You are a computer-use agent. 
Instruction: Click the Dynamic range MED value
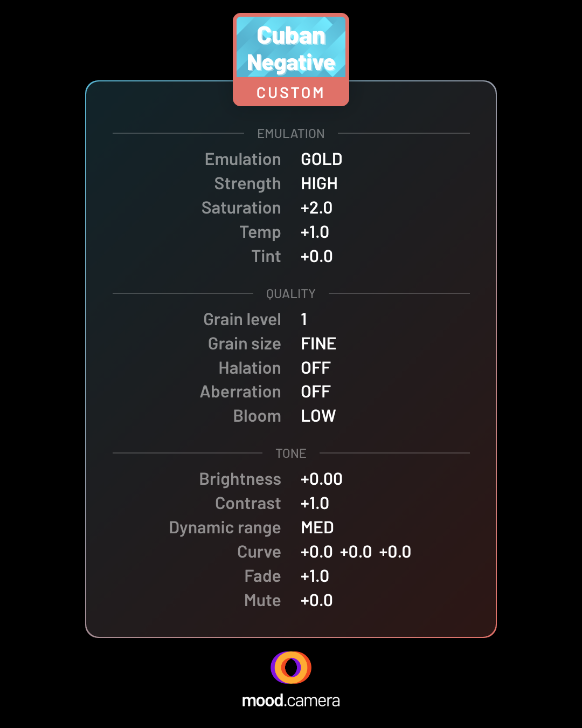pyautogui.click(x=317, y=528)
